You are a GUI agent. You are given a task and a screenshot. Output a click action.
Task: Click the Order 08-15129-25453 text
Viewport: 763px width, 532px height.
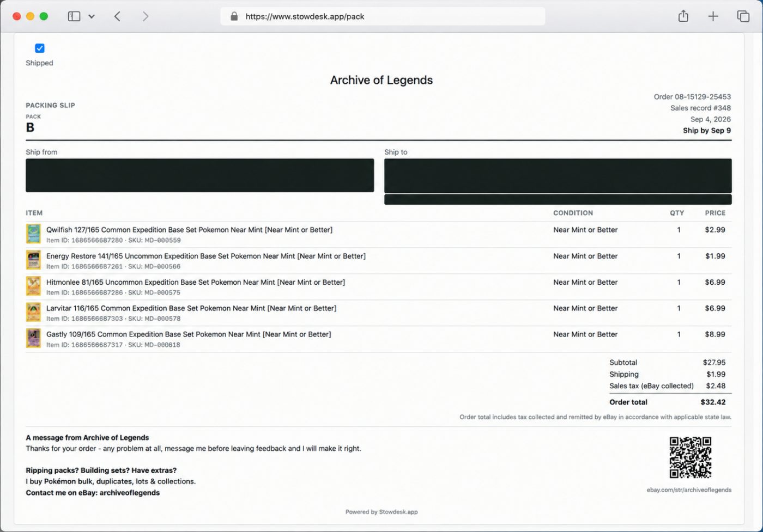[x=692, y=97]
